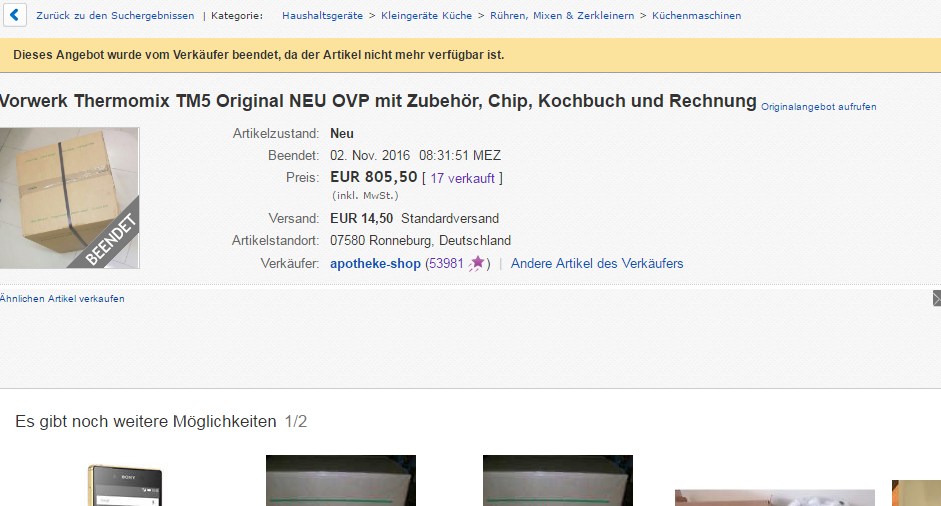Open seller feedback score 53981
Screen dimensions: 941x506
coord(446,264)
